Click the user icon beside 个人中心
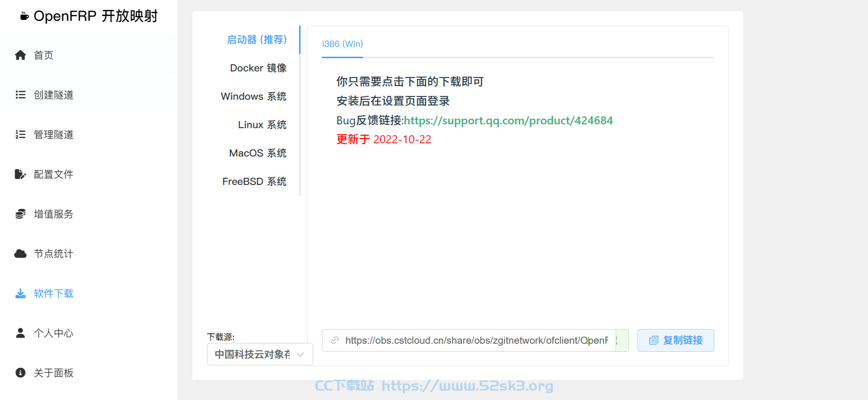Image resolution: width=868 pixels, height=400 pixels. [x=20, y=333]
